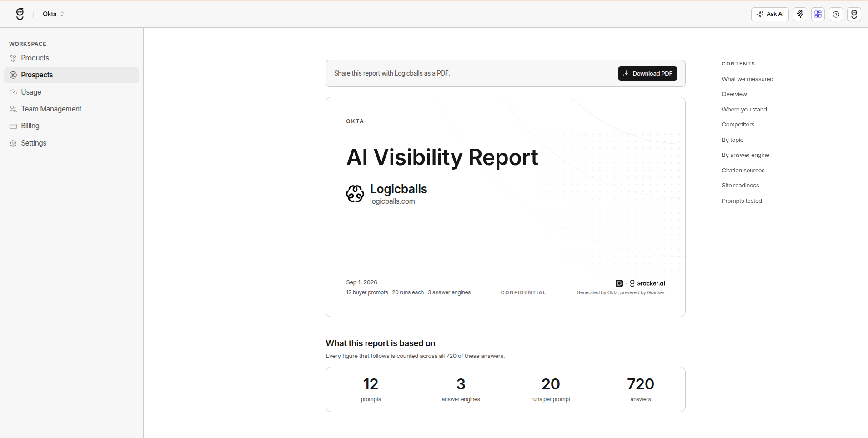
Task: Open the user avatar icon top right
Action: click(854, 14)
